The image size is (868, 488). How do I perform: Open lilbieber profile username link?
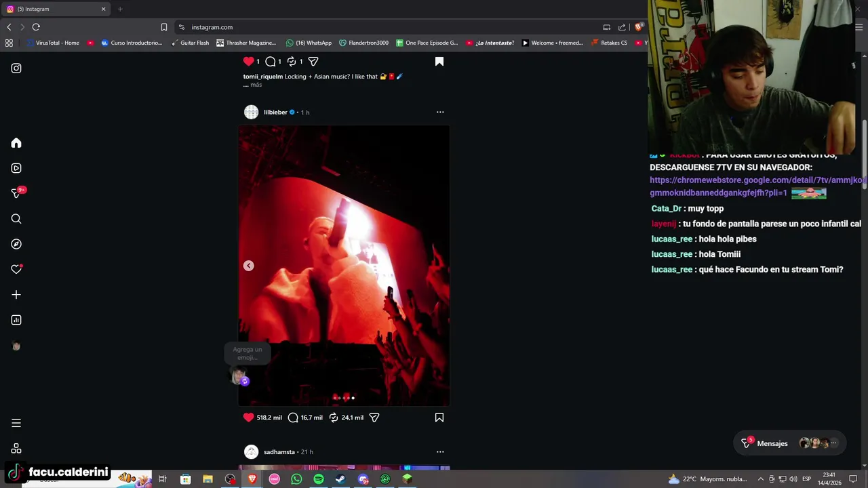tap(275, 113)
